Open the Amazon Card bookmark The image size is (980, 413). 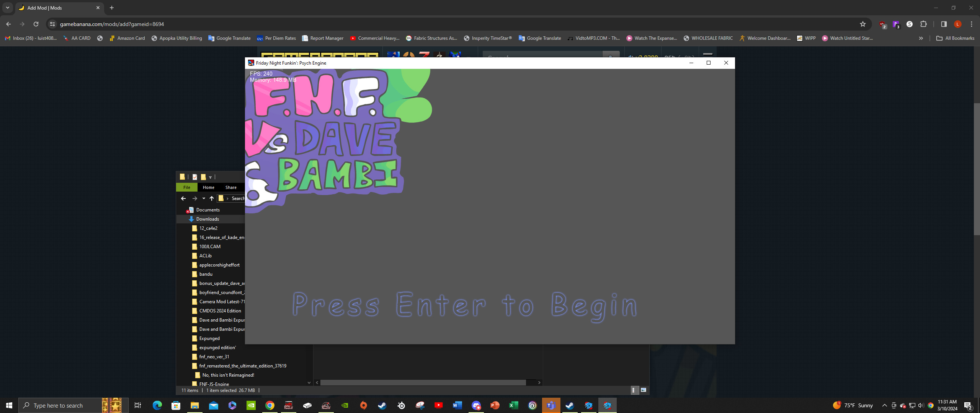coord(127,38)
